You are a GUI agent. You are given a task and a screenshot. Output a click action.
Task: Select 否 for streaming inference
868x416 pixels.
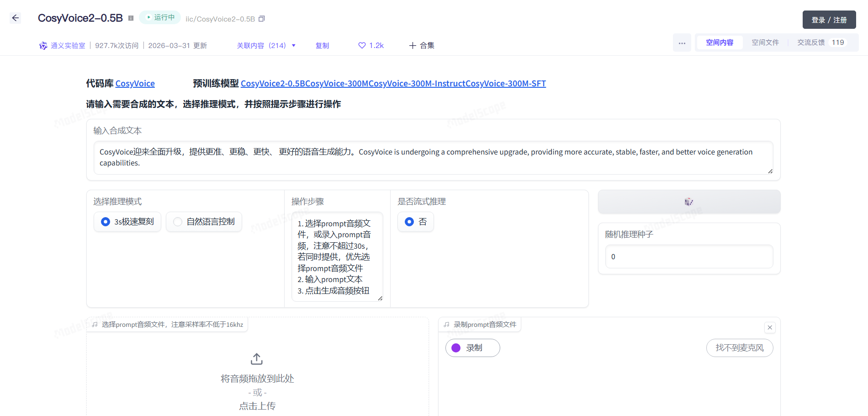click(416, 222)
